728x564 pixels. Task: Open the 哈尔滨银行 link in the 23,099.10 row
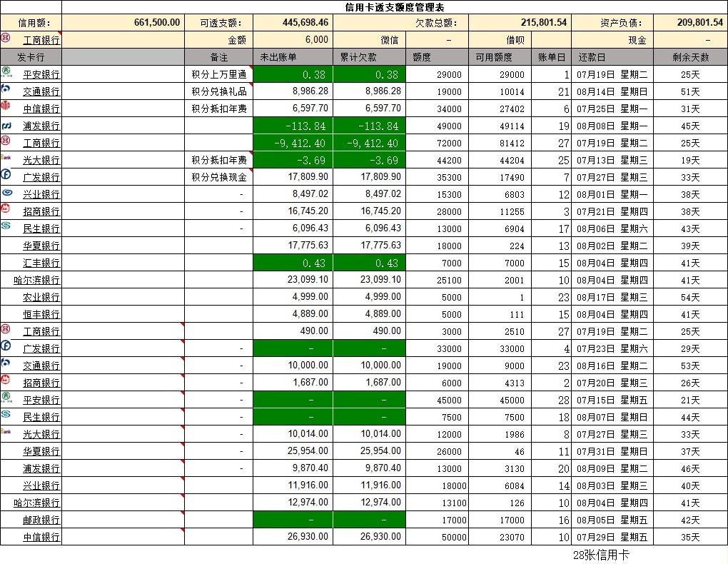37,280
